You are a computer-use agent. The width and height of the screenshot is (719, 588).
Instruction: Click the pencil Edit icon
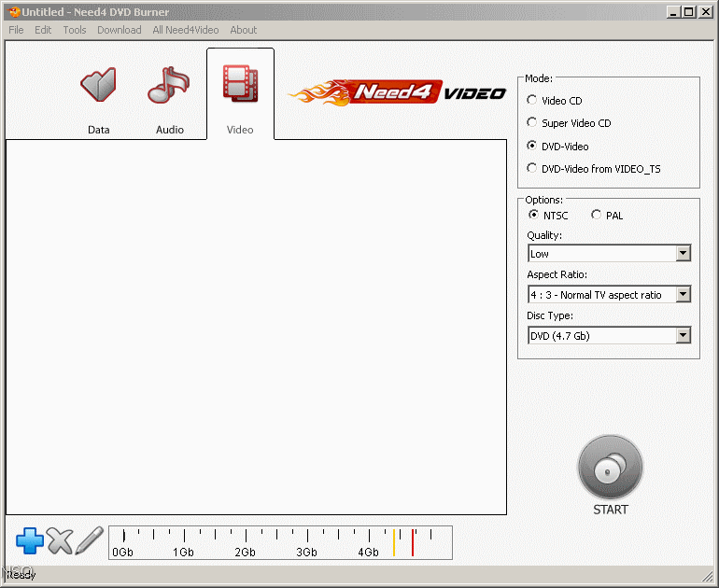point(90,540)
